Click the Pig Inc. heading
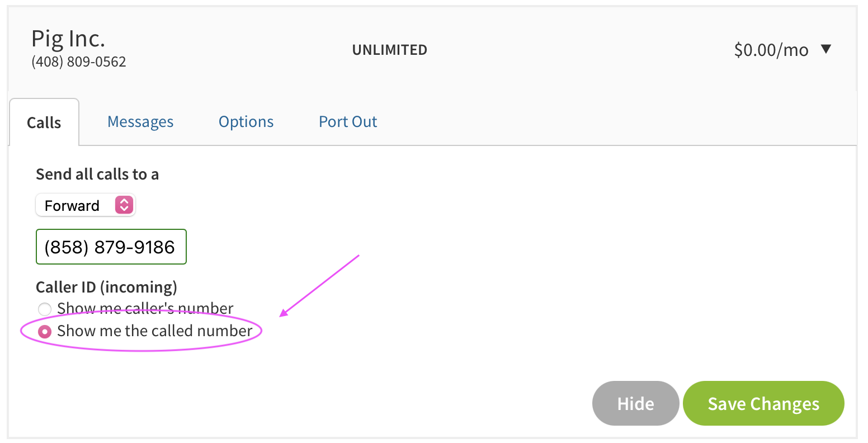 tap(68, 39)
